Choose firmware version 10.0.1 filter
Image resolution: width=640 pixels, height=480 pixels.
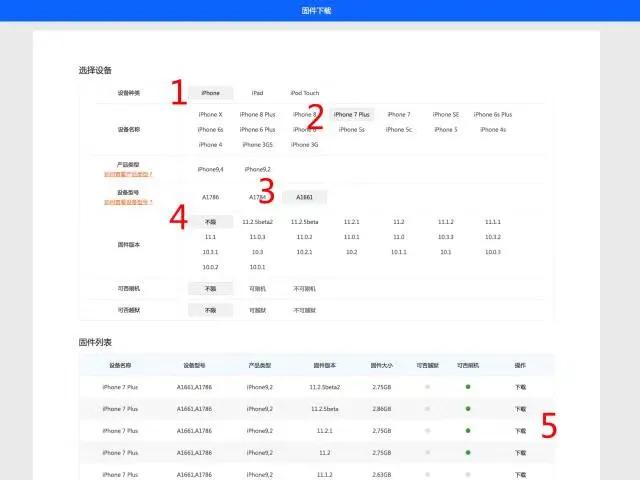pos(257,267)
